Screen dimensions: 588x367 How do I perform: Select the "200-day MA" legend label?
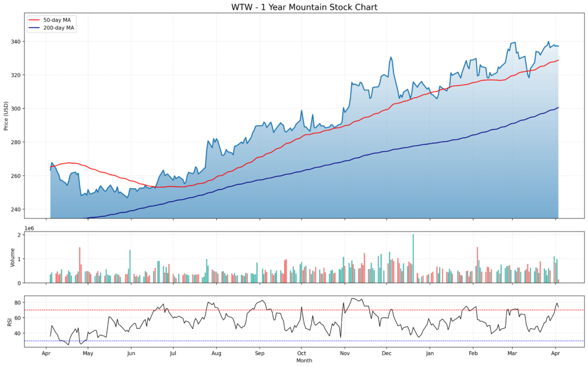coord(58,28)
